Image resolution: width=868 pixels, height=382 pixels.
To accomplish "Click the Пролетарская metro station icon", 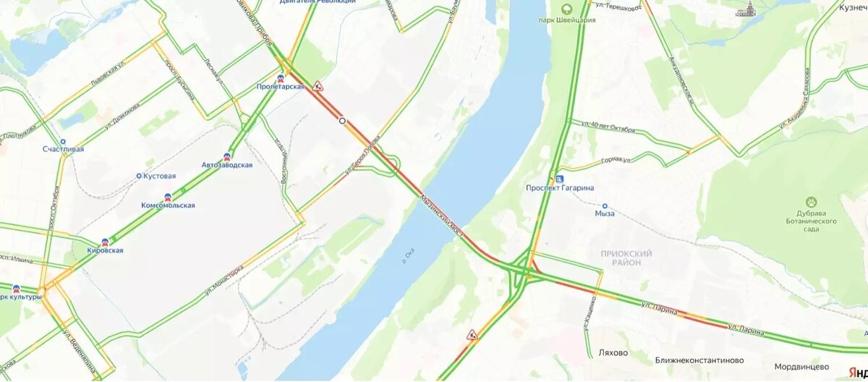I will coord(281,77).
